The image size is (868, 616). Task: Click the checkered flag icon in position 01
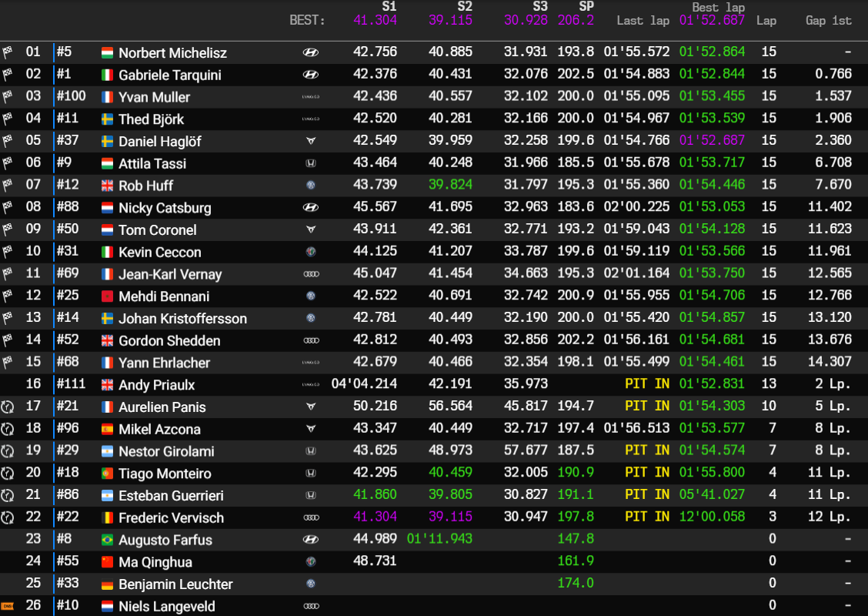[8, 53]
